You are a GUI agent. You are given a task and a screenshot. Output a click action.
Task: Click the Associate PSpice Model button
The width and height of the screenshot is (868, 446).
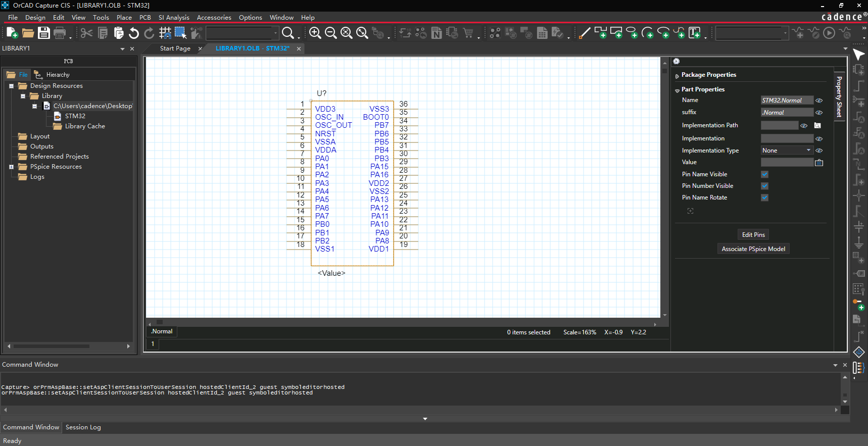point(753,249)
